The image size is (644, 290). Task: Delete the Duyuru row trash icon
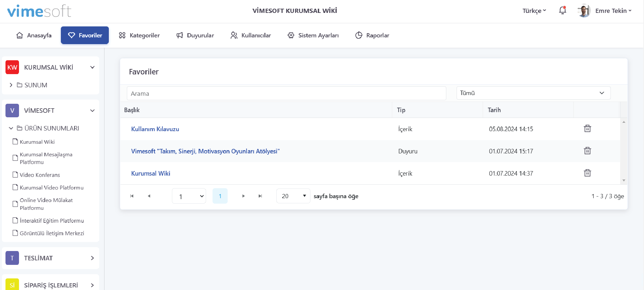click(587, 151)
